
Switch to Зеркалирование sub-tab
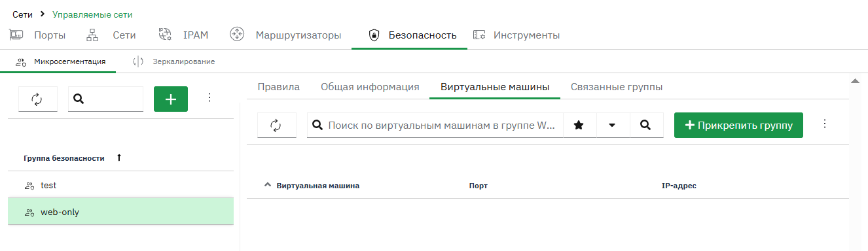(x=174, y=61)
